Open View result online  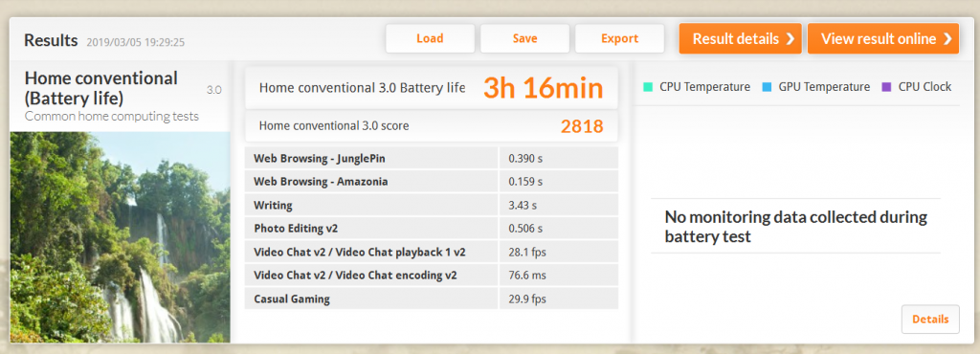883,38
